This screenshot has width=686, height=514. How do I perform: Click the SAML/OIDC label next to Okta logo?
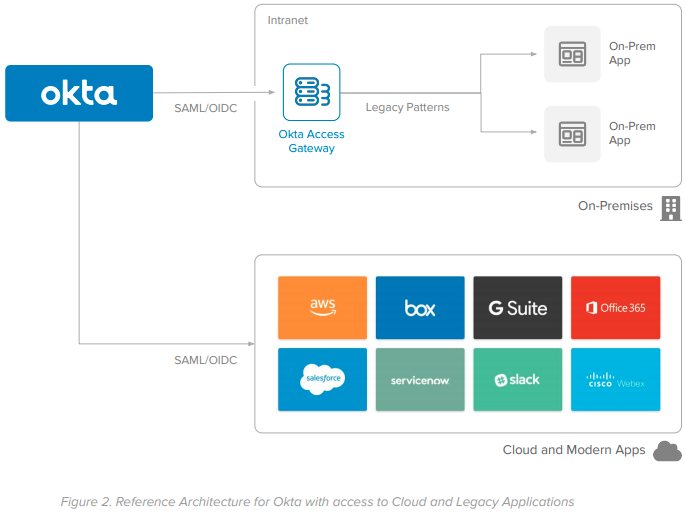[205, 107]
